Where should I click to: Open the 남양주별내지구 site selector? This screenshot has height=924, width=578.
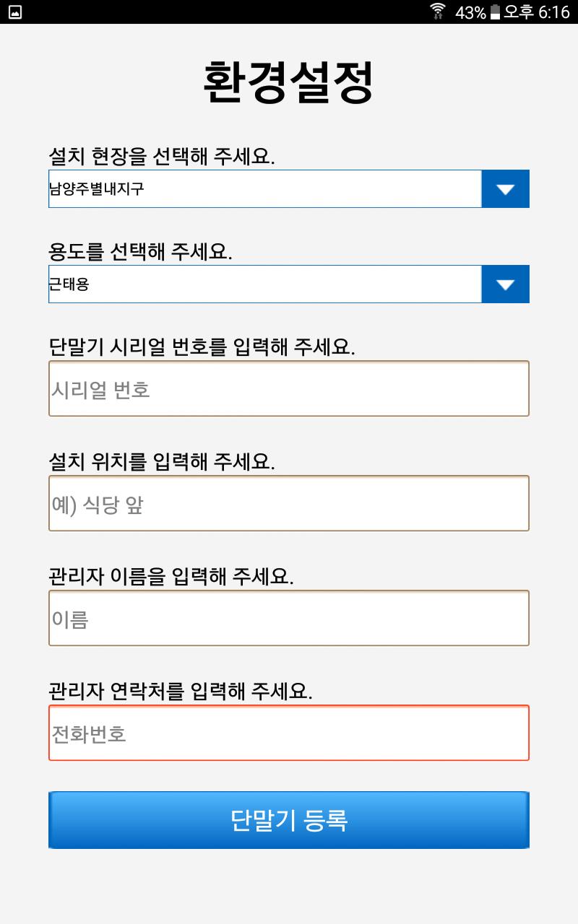pos(264,189)
